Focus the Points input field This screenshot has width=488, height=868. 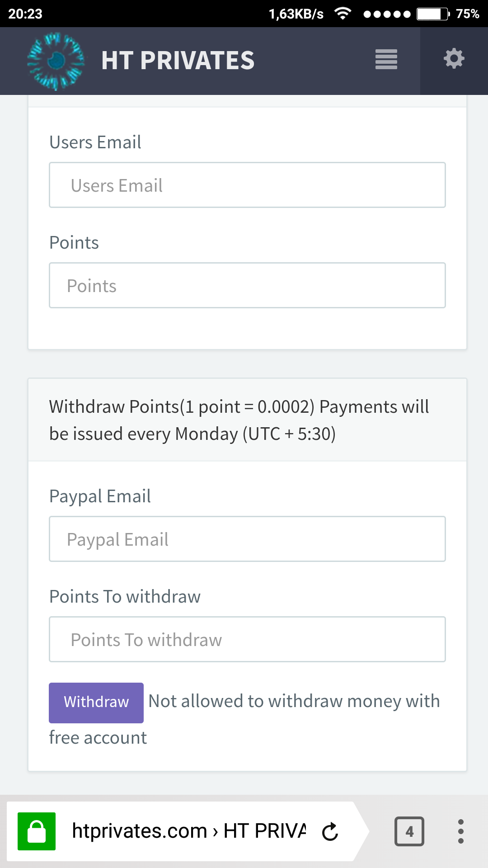(x=247, y=286)
